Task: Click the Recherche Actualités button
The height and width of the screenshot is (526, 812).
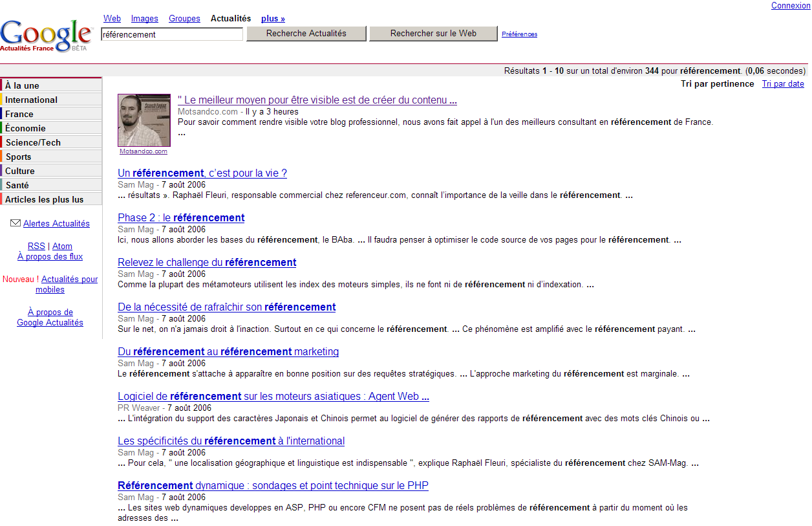Action: pos(306,34)
